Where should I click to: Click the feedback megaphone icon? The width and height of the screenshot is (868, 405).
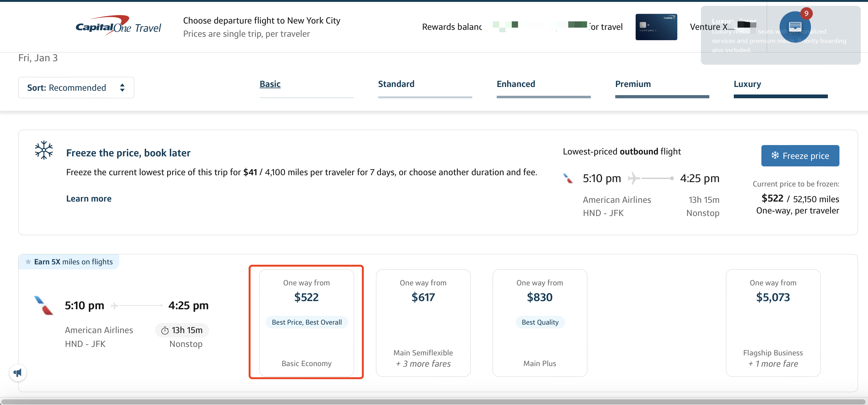coord(18,373)
